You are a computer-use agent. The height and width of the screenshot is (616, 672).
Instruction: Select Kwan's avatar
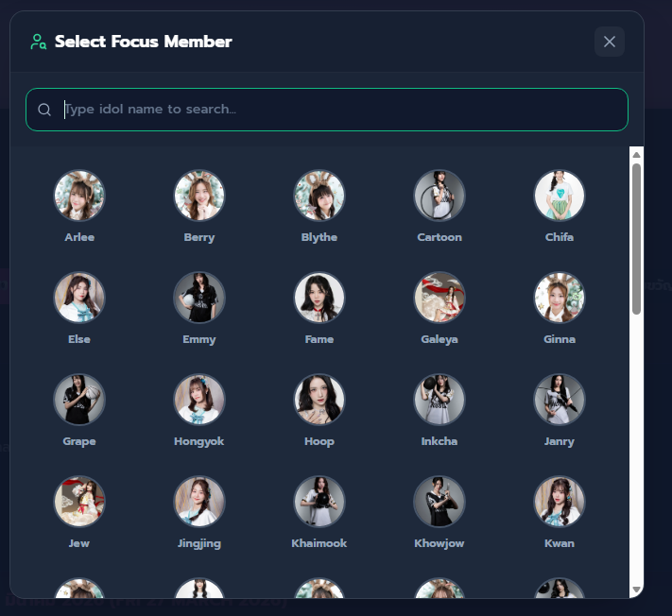[560, 501]
